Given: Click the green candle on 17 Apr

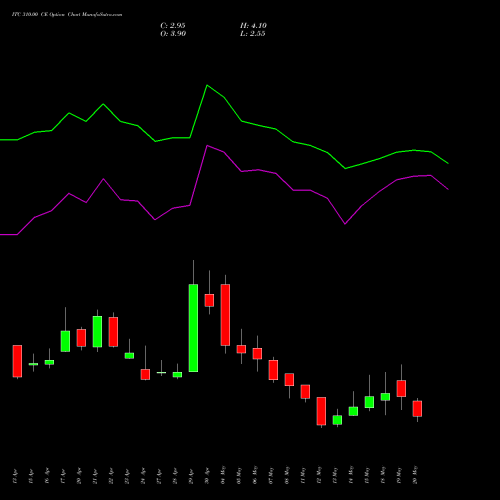Looking at the screenshot, I should (x=65, y=341).
